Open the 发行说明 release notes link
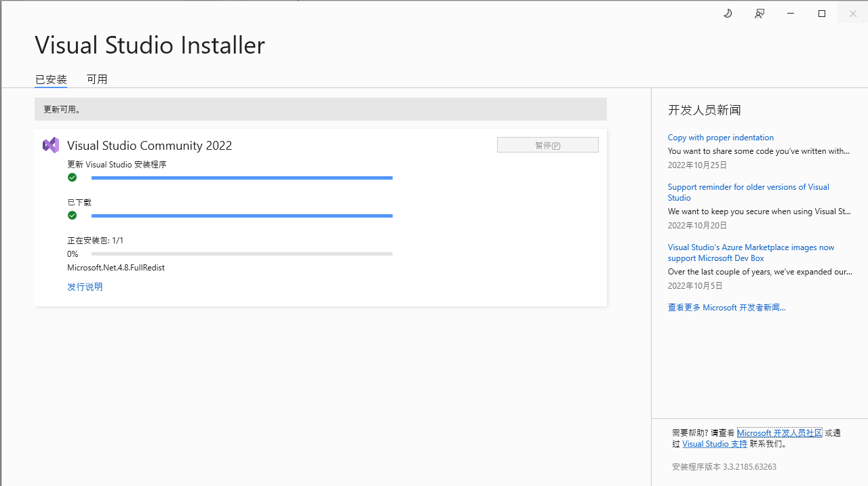Image resolution: width=868 pixels, height=486 pixels. 84,286
